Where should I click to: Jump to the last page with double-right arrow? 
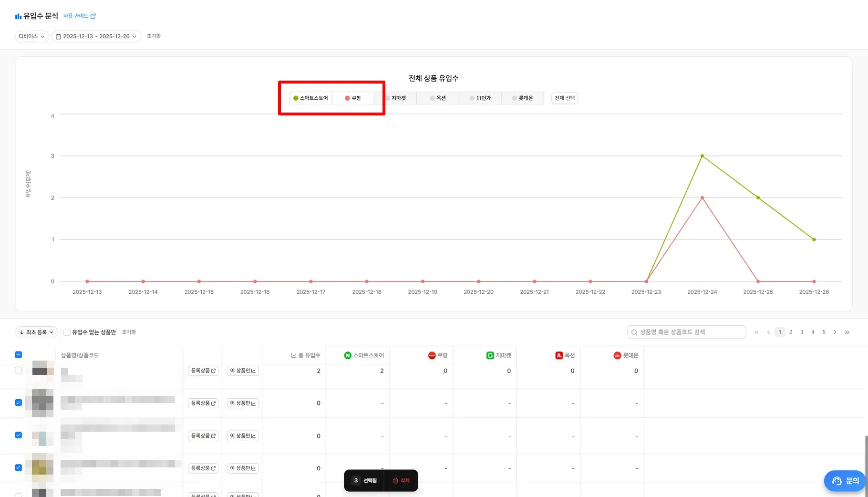[847, 332]
